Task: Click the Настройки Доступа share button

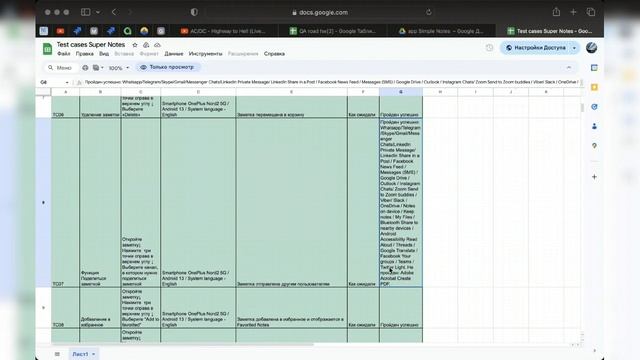Action: pyautogui.click(x=536, y=48)
